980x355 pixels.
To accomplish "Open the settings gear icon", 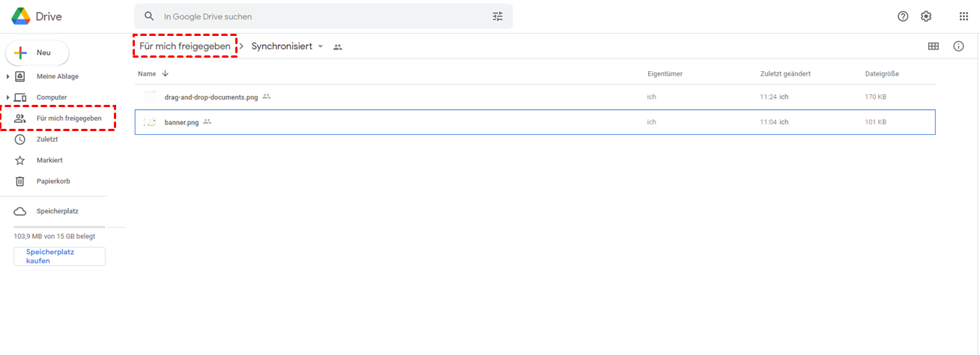I will tap(926, 16).
